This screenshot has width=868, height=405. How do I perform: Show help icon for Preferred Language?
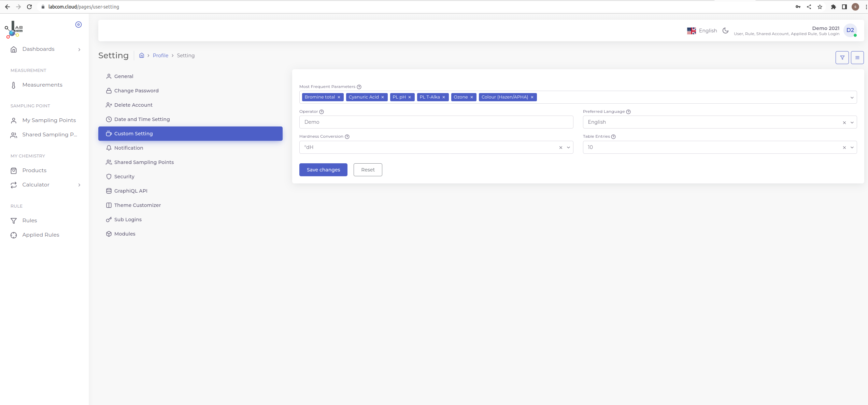click(x=628, y=112)
